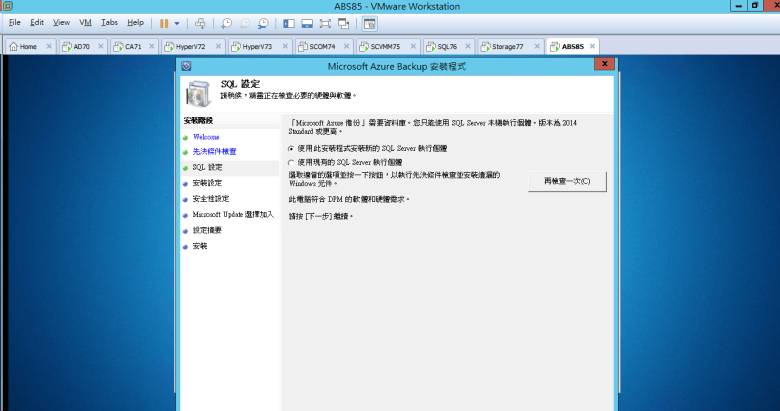Click the 先決條件檢查 step link
Viewport: 780px width, 411px height.
click(x=214, y=151)
